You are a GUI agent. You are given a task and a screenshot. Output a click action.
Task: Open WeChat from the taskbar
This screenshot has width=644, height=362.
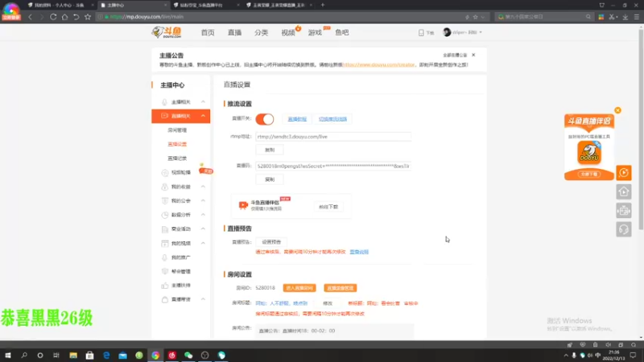(188, 355)
